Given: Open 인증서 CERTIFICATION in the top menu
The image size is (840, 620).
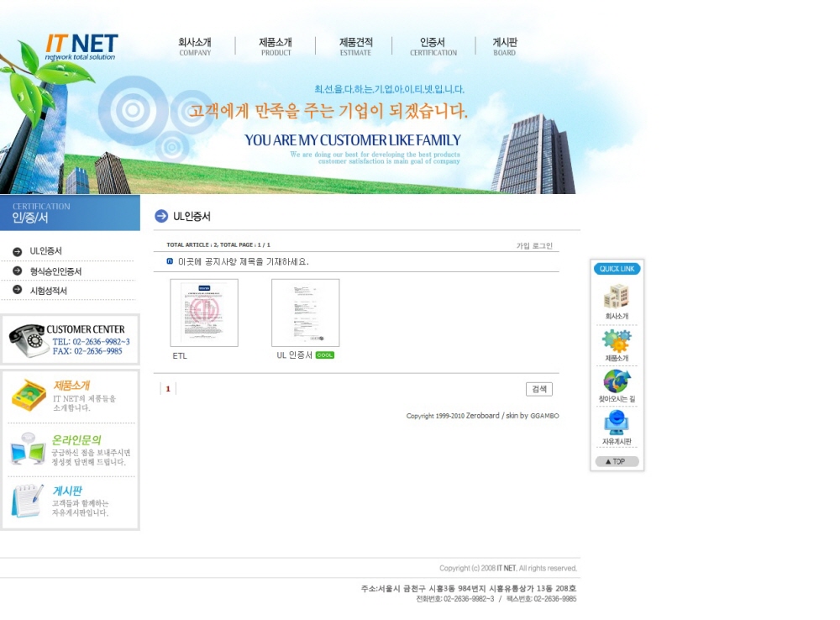Looking at the screenshot, I should tap(433, 46).
